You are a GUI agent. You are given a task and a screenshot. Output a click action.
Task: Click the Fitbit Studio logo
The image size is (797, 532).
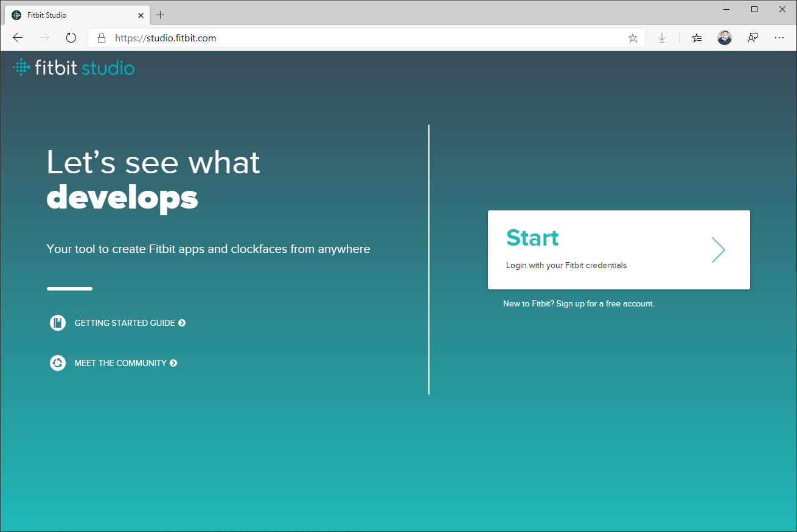click(x=74, y=67)
